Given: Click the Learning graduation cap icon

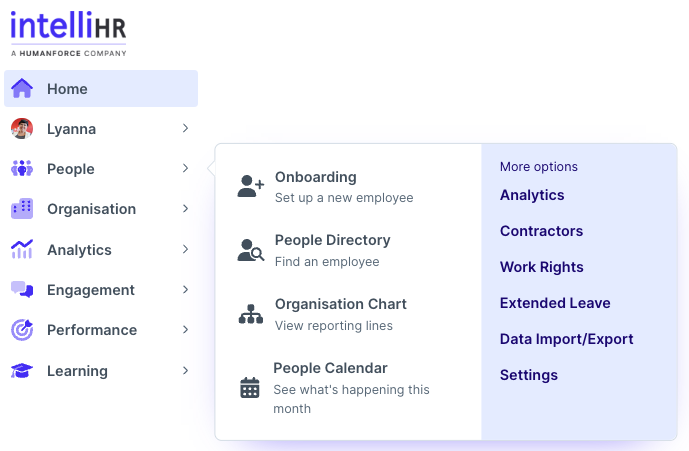Looking at the screenshot, I should [x=22, y=371].
